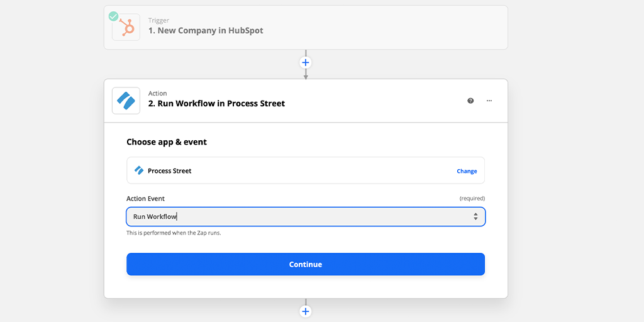
Task: Add a step between trigger and action
Action: [306, 62]
